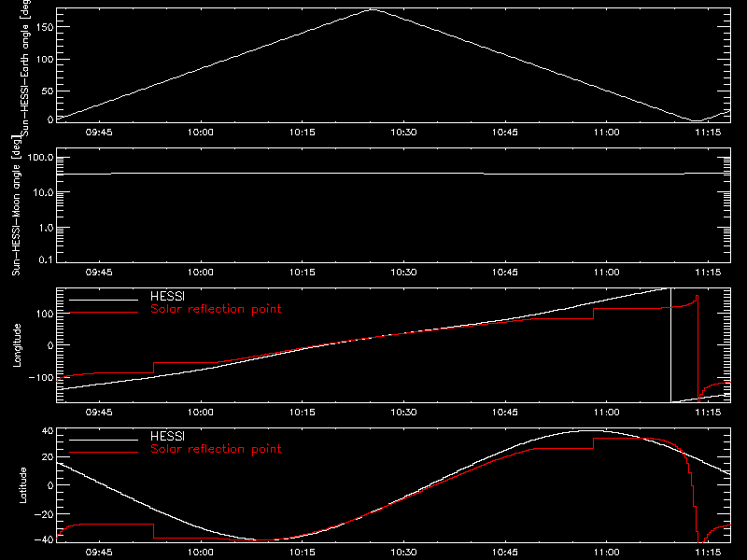Select the 100.0 tick on Moon angle plot
Image resolution: width=747 pixels, height=560 pixels.
(40, 158)
